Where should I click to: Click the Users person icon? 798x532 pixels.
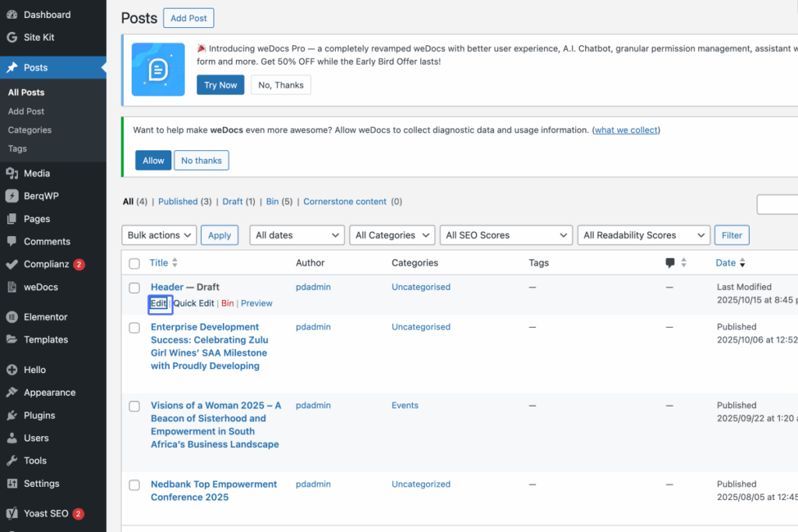[12, 438]
